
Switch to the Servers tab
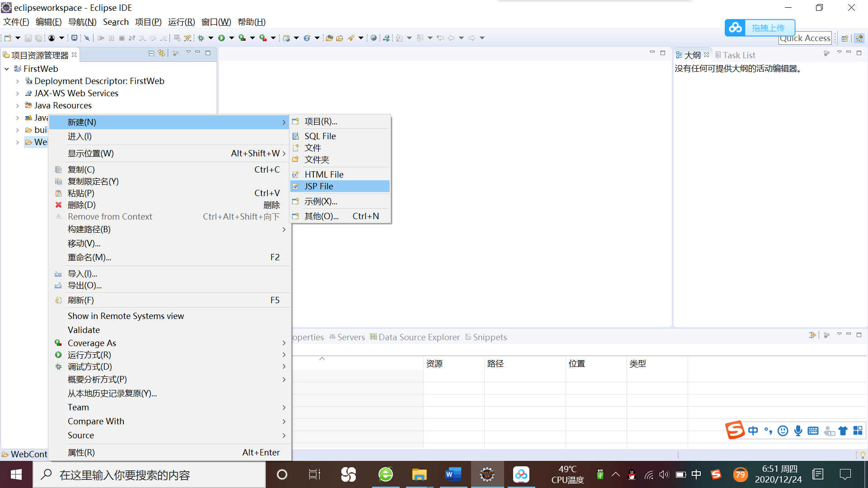coord(351,337)
